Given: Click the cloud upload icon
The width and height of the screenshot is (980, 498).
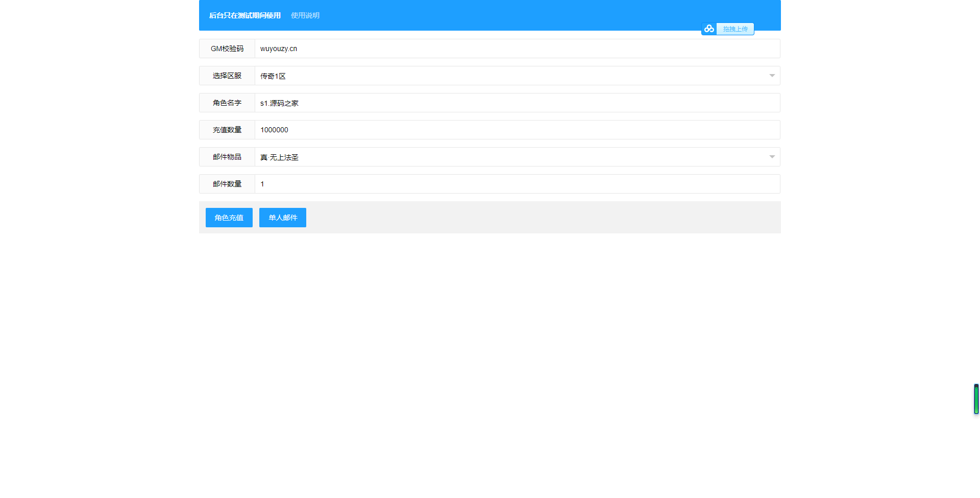Looking at the screenshot, I should pyautogui.click(x=709, y=29).
